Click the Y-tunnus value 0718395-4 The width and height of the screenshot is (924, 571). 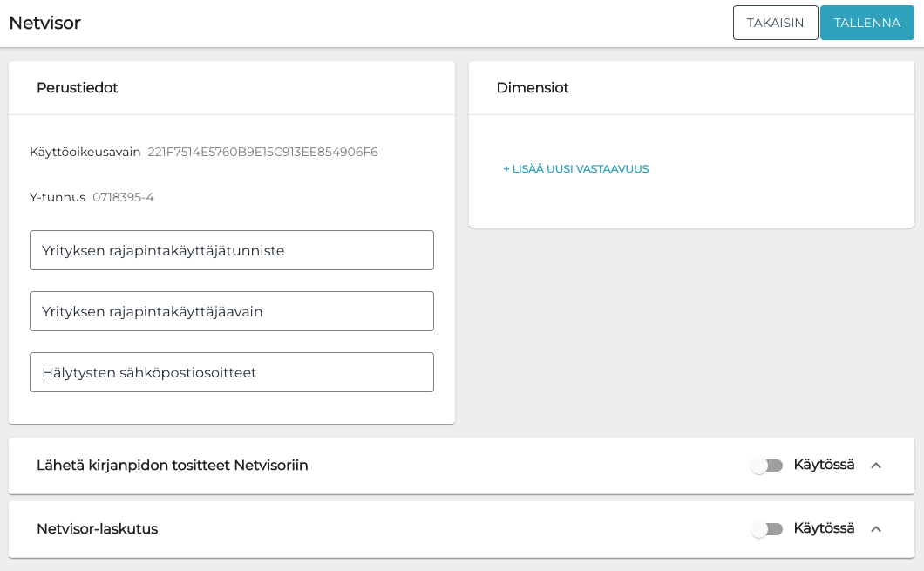(123, 197)
